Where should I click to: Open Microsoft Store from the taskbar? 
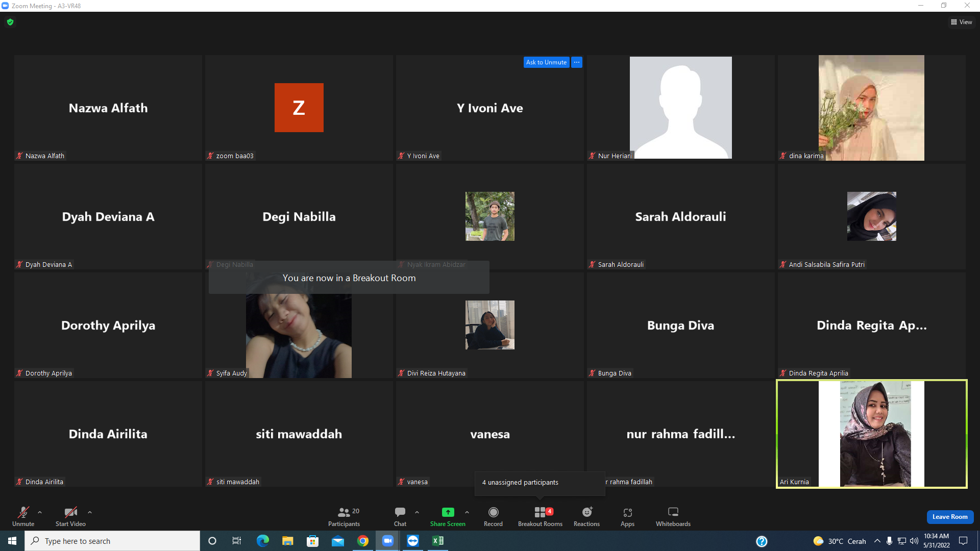tap(312, 541)
